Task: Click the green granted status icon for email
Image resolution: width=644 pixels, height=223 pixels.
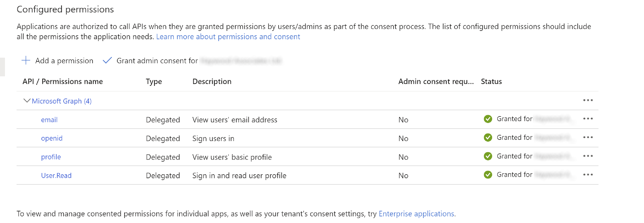Action: coord(488,119)
